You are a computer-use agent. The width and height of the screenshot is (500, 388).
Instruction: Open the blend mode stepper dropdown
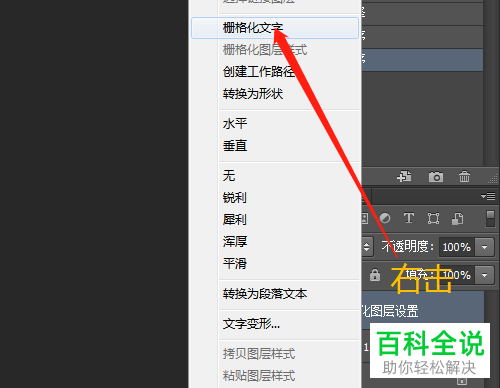[x=366, y=247]
